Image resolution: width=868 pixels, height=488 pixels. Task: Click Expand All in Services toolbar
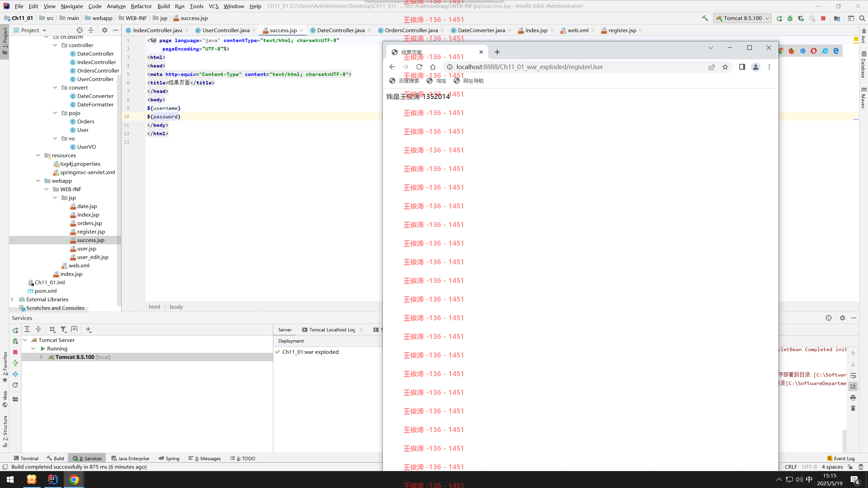pyautogui.click(x=27, y=329)
